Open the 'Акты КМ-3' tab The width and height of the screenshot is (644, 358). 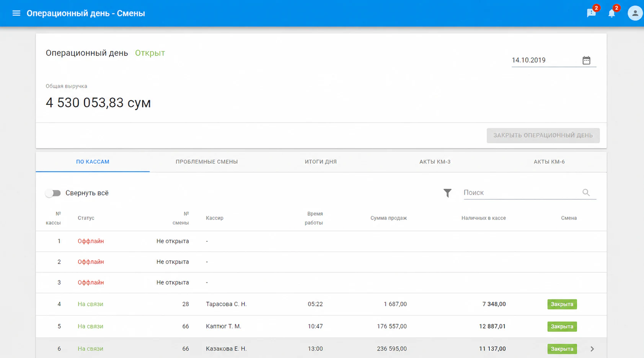[x=435, y=162]
